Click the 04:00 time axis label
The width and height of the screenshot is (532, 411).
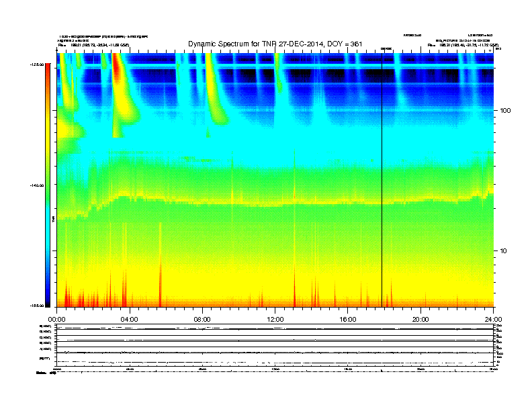click(x=129, y=320)
